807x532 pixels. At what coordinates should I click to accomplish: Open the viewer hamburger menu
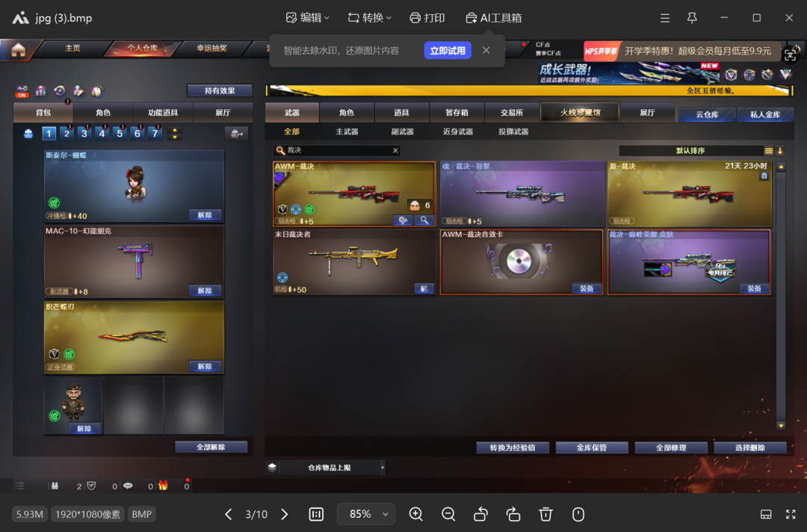click(x=665, y=18)
